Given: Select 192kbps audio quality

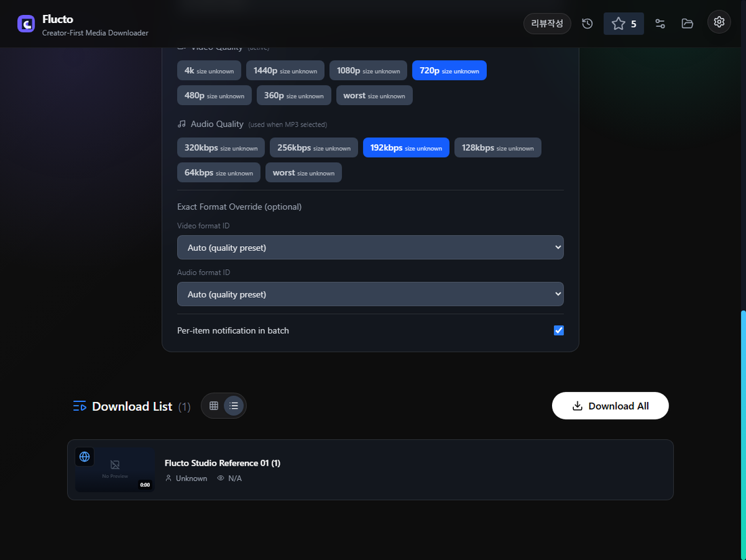Looking at the screenshot, I should coord(406,148).
